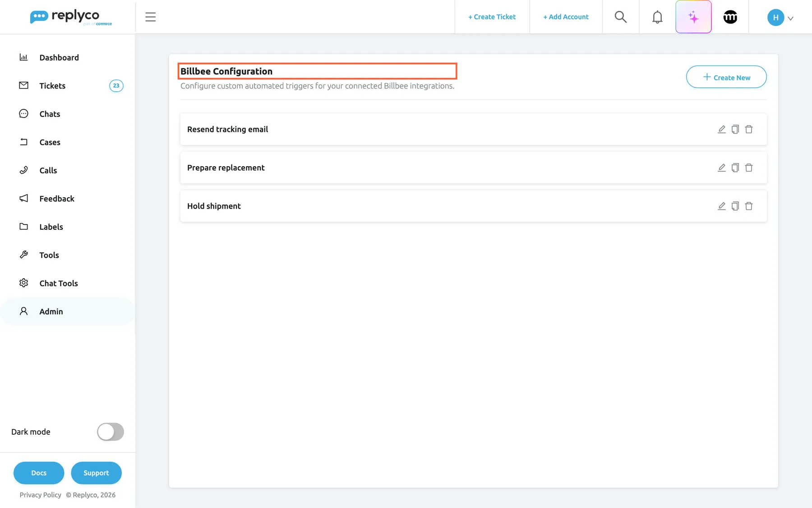Open the search magnifier icon
812x508 pixels.
621,17
